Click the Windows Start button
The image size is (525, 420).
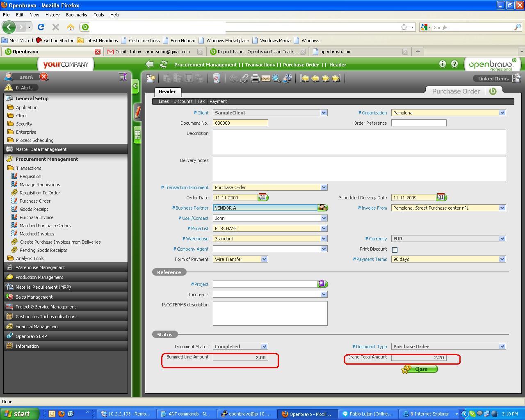(20, 413)
